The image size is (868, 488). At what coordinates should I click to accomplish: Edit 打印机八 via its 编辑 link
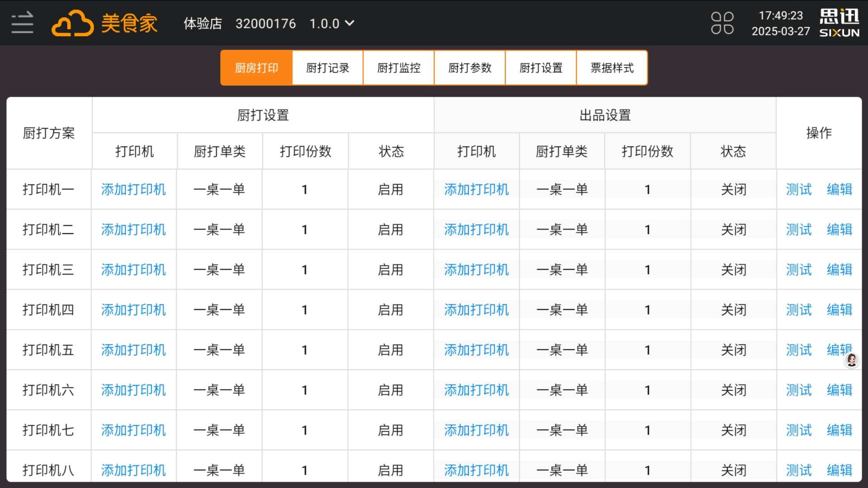[x=840, y=470]
